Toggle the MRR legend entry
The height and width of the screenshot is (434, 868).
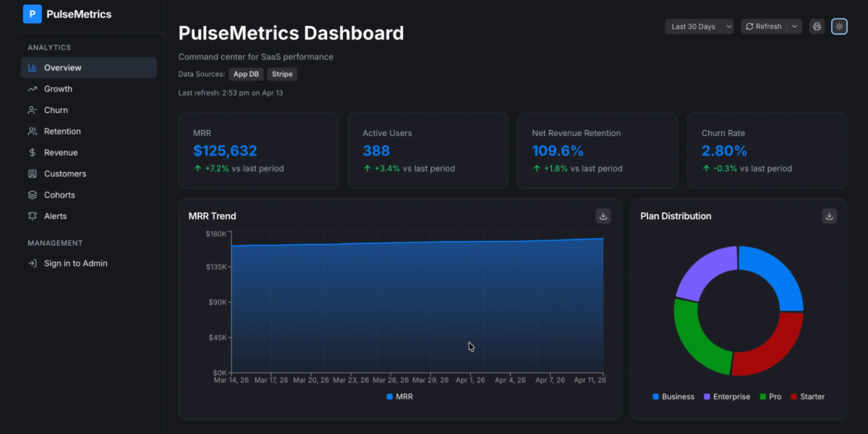[400, 396]
